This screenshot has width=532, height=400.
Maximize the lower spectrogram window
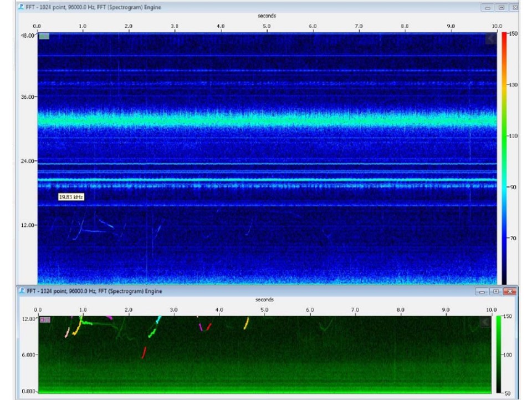click(495, 291)
